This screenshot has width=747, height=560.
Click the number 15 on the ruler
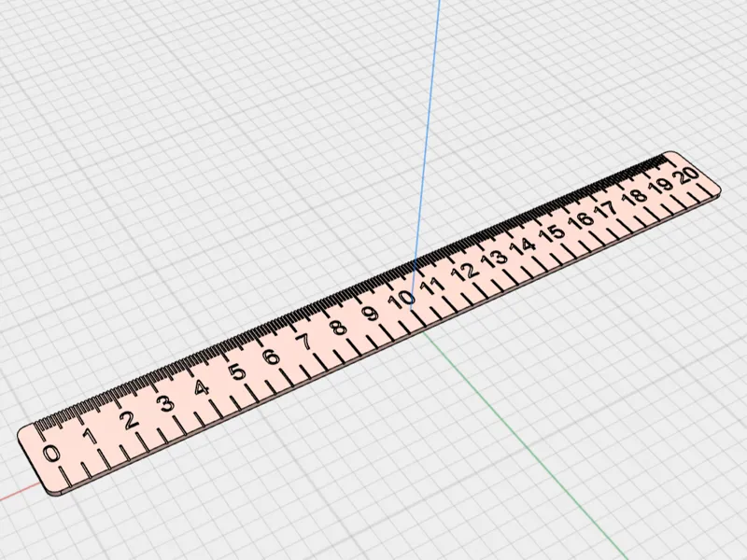(x=551, y=232)
